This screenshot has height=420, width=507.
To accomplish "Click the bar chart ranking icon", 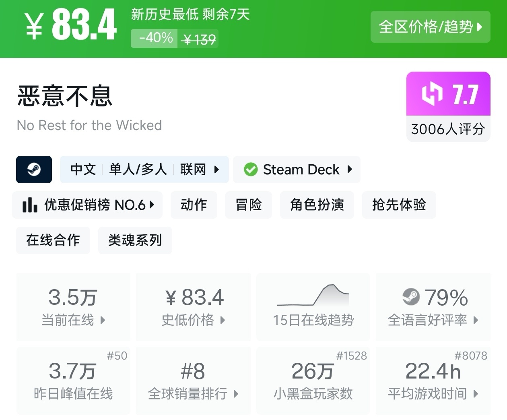I will [30, 205].
